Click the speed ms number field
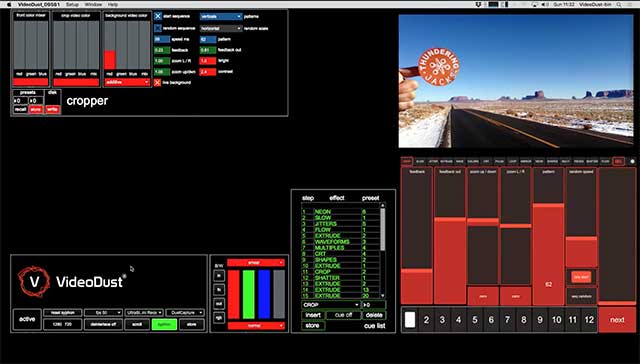640x364 pixels. pyautogui.click(x=162, y=40)
